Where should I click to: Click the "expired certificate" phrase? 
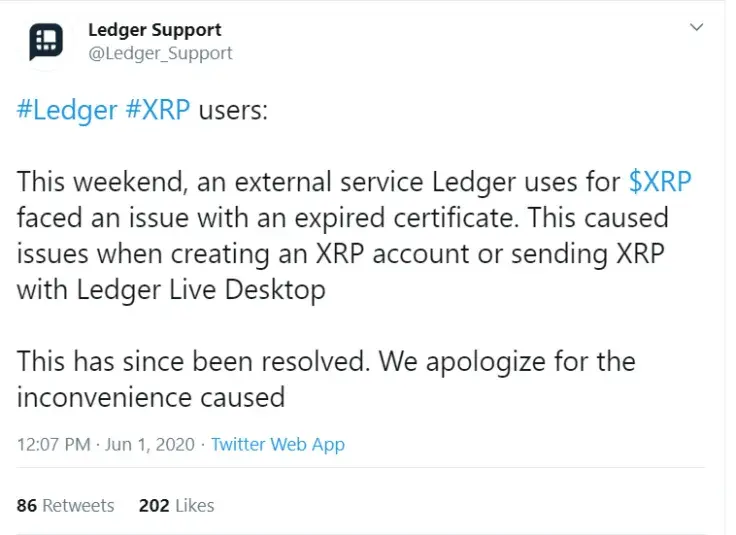point(402,218)
